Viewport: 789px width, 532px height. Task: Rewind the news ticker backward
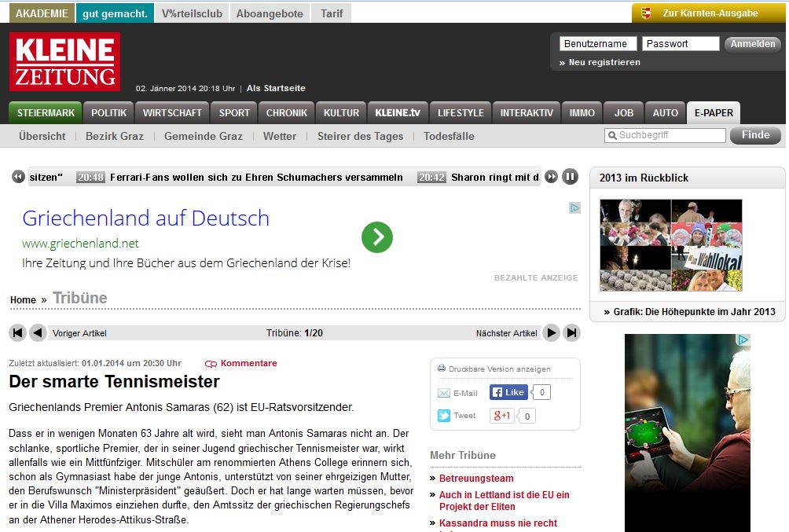click(18, 178)
